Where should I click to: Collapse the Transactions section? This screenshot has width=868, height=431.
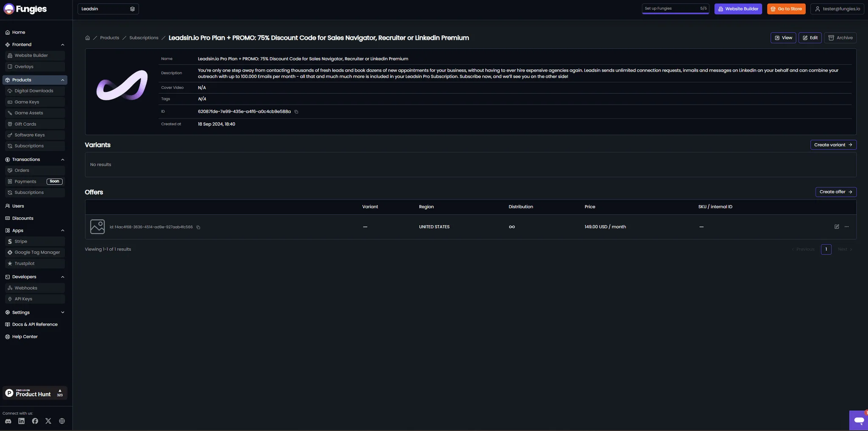[63, 160]
